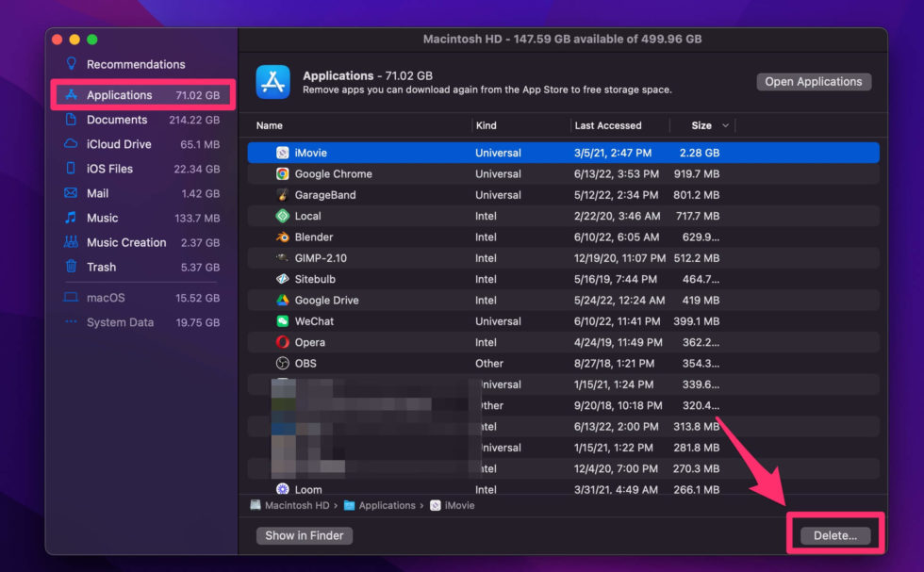
Task: Select the iMovie icon in the app list
Action: coord(282,153)
